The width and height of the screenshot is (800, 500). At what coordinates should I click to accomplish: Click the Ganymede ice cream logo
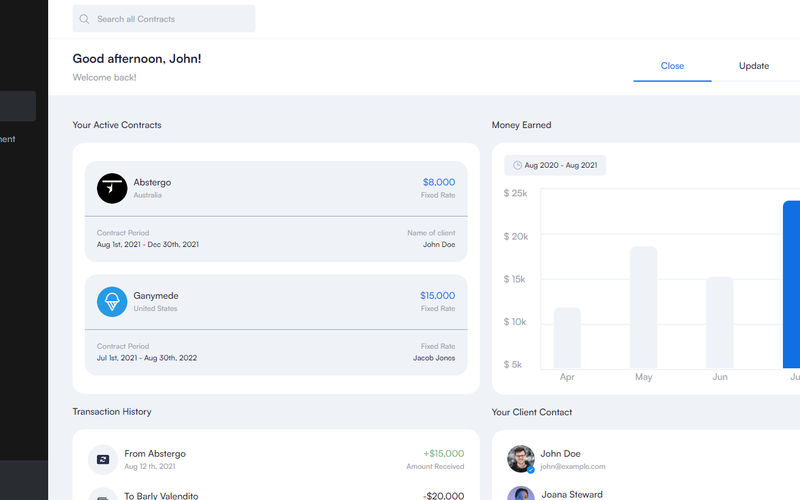[x=112, y=302]
